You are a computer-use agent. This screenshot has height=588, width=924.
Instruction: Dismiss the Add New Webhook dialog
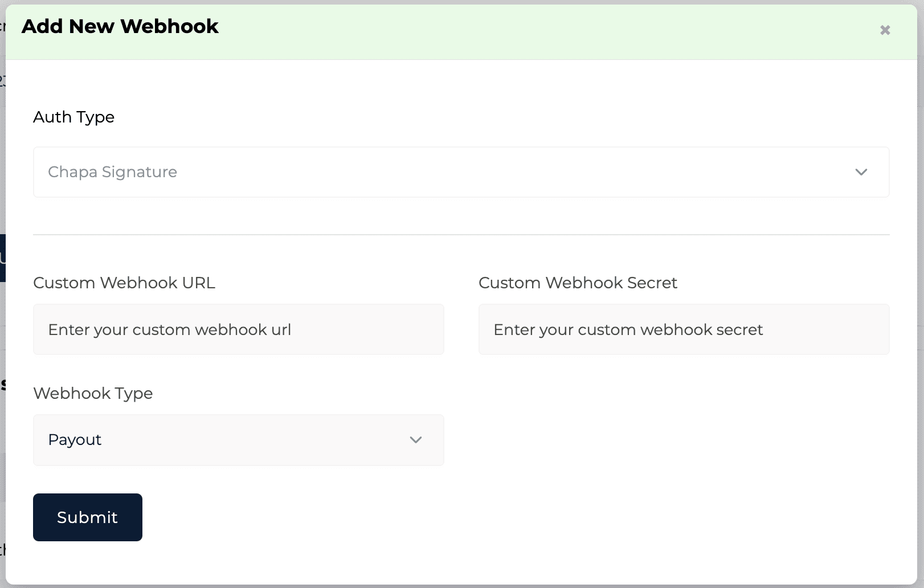coord(885,30)
